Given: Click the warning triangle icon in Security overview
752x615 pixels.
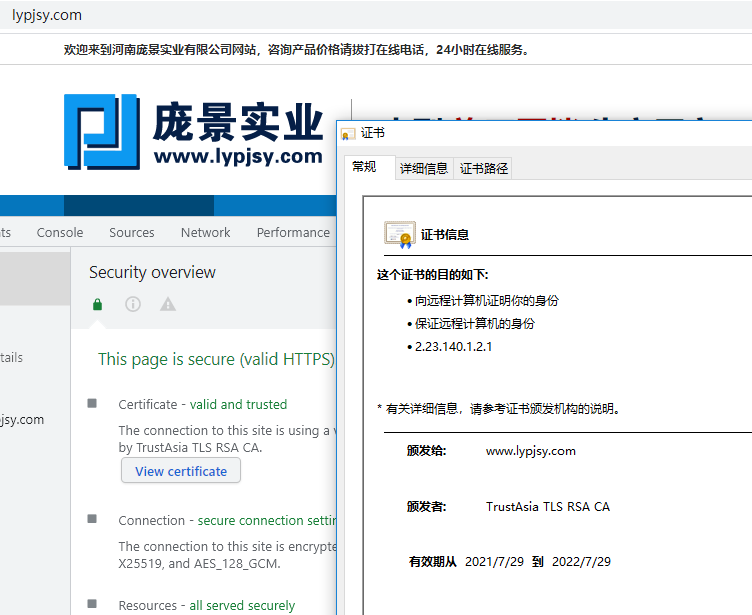Looking at the screenshot, I should (x=168, y=304).
